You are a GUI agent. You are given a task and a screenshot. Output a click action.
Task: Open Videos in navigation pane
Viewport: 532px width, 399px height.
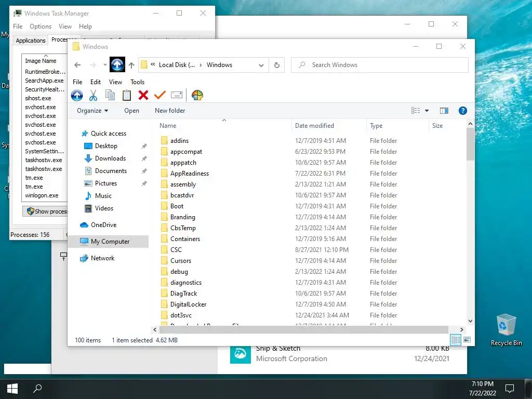point(104,208)
